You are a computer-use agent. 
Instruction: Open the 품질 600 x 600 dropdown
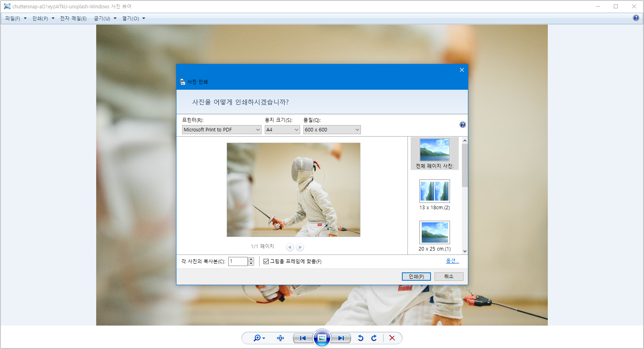[x=332, y=130]
